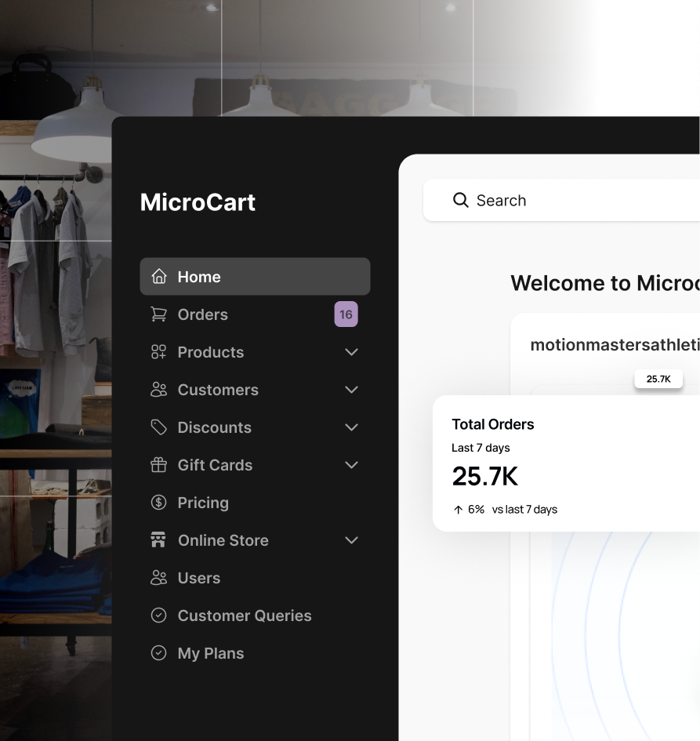
Task: Click the MicroCart logo text
Action: tap(198, 202)
